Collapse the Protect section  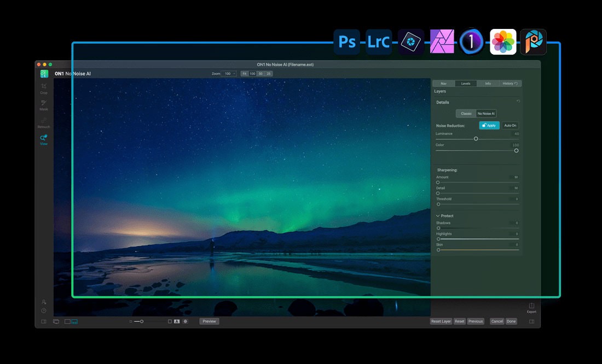[438, 216]
